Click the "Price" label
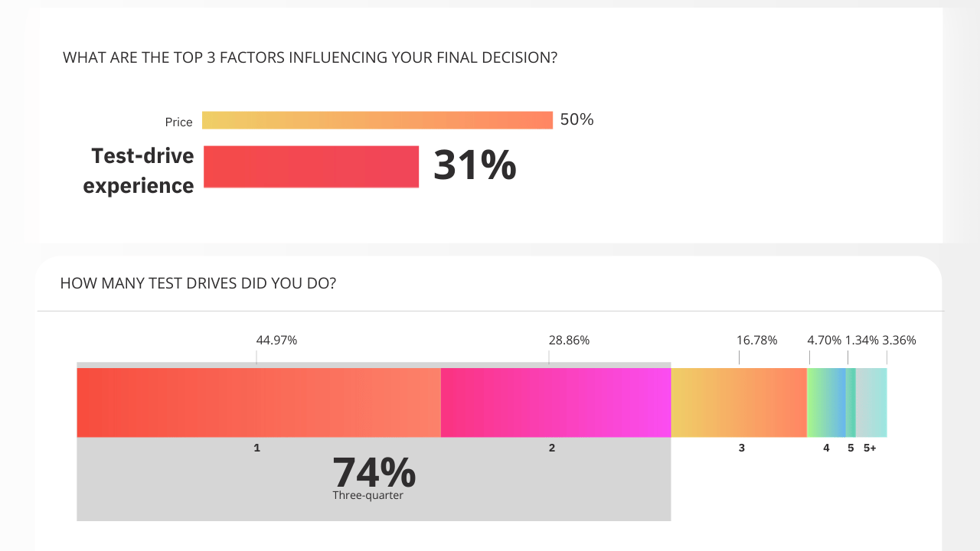The height and width of the screenshot is (551, 980). pos(178,122)
